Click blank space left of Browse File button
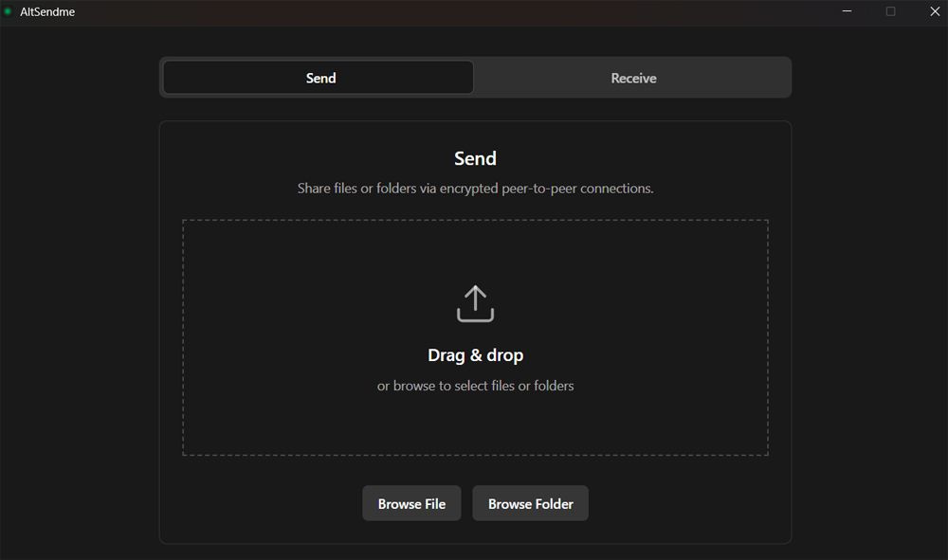This screenshot has width=948, height=560. [265, 504]
